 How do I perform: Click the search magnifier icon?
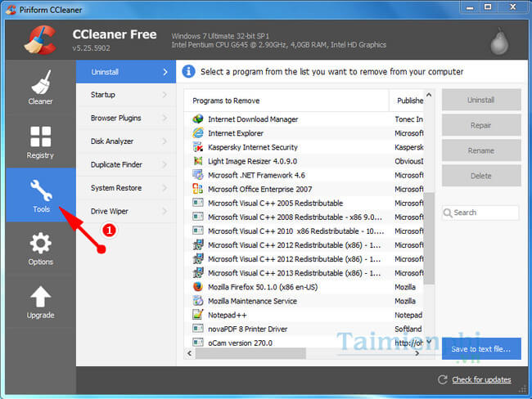point(448,213)
